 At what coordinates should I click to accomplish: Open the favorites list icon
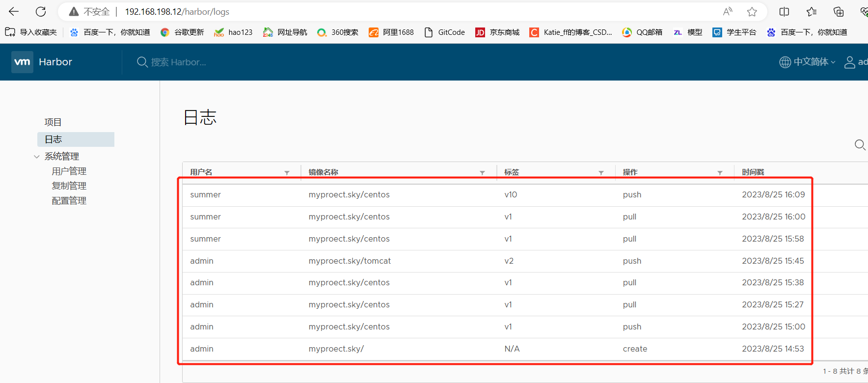point(812,11)
